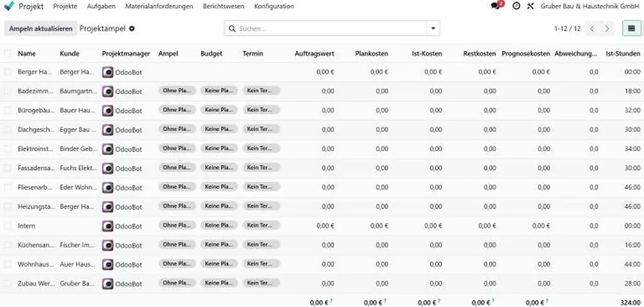Tick the checkbox for Dachgesch... row
Screen dimensions: 644x307
[x=8, y=130]
